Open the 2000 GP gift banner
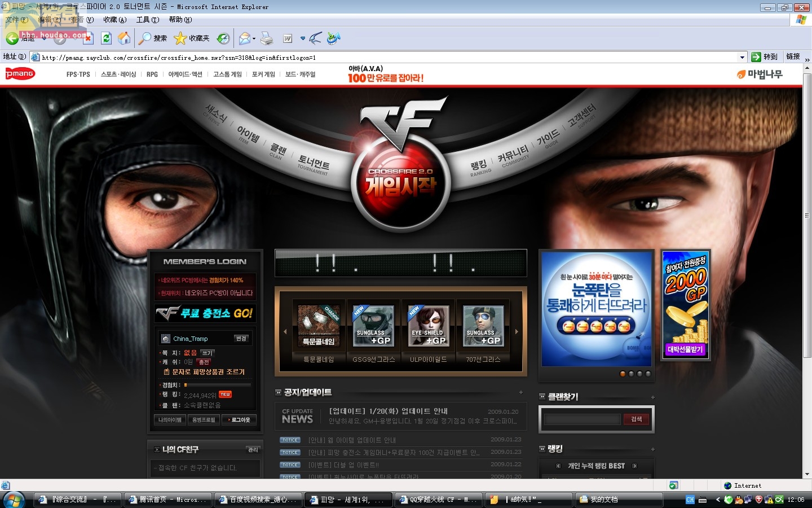The width and height of the screenshot is (812, 508). coord(686,305)
